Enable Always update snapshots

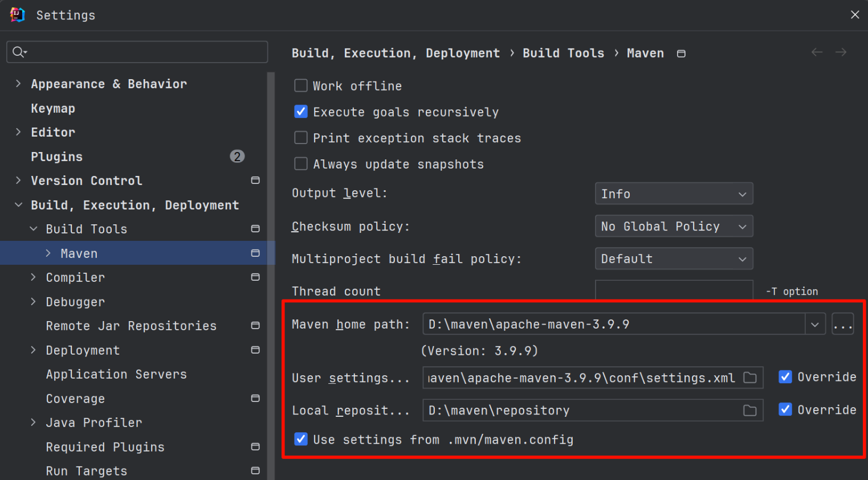pyautogui.click(x=301, y=164)
